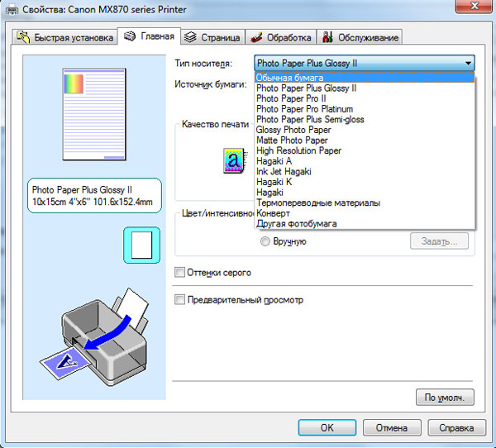This screenshot has width=496, height=448.
Task: Choose Matte Photo Paper option
Action: pos(365,141)
